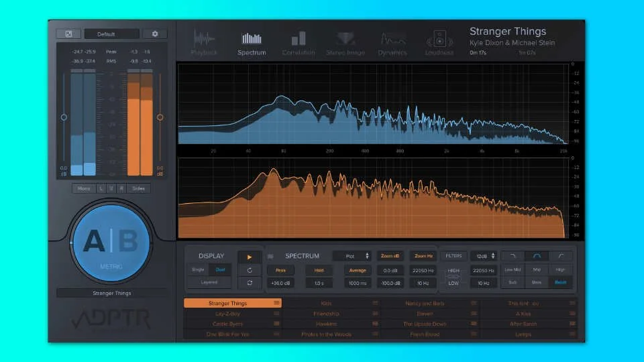The image size is (644, 362).
Task: Open the Hawkins track menu icon
Action: (x=375, y=323)
